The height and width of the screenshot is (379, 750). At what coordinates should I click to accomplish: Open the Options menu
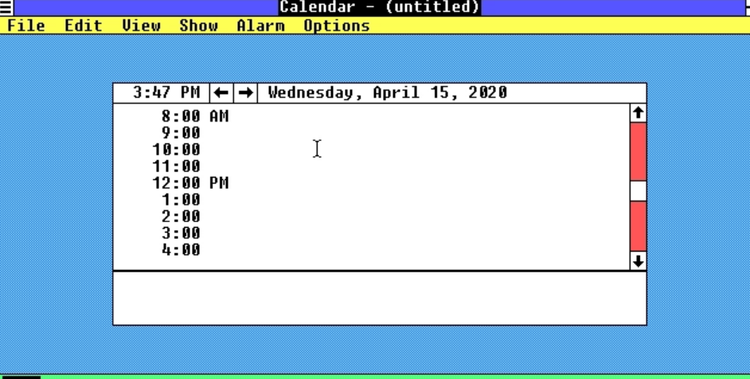coord(337,25)
